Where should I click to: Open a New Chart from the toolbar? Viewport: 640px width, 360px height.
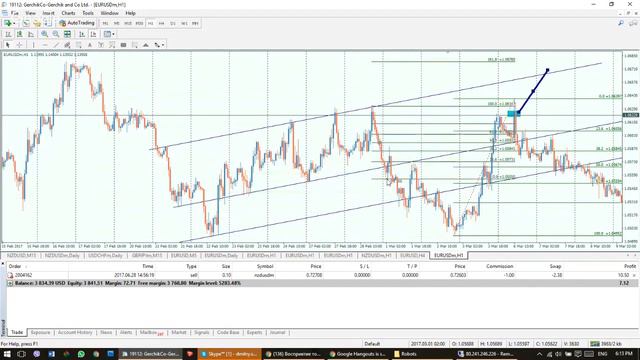(8, 23)
